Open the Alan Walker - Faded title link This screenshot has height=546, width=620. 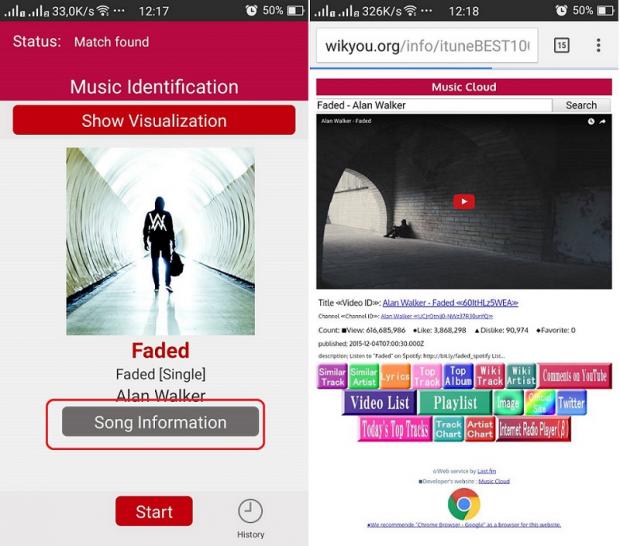(450, 303)
